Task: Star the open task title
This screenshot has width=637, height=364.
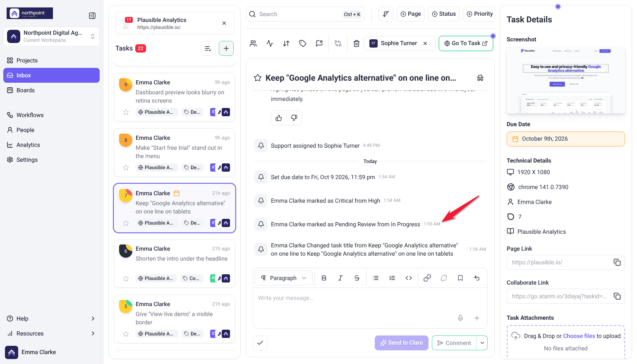Action: coord(258,78)
